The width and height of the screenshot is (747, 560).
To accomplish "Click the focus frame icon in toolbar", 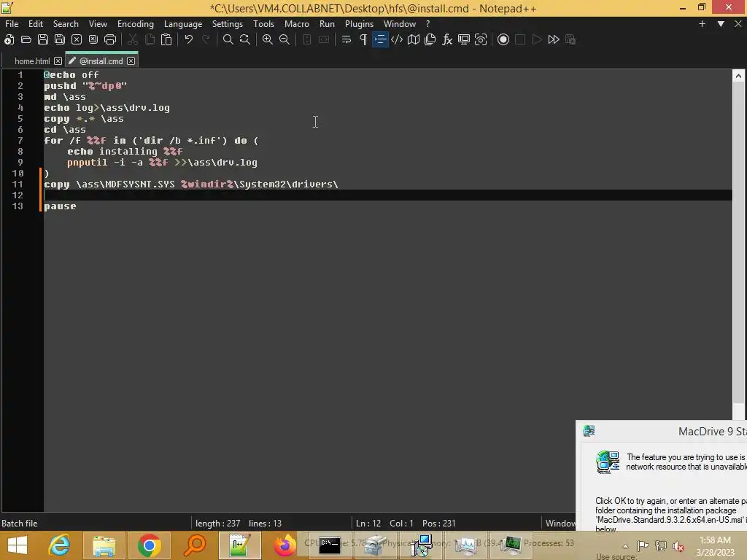I will [x=481, y=39].
